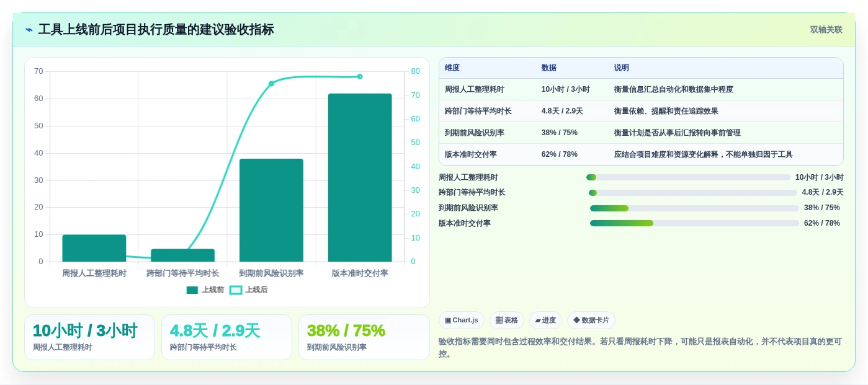
Task: Click the 数据 column header
Action: [549, 68]
